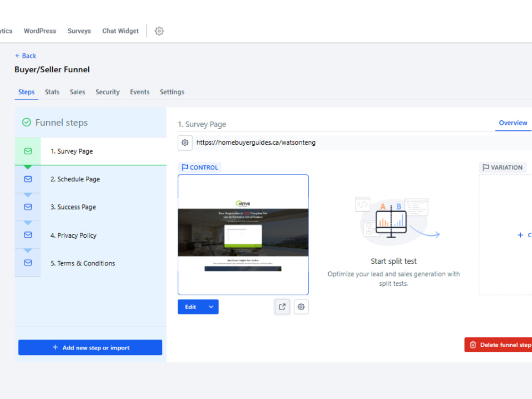Open control page in new tab icon
Screen dimensions: 532x399
pos(282,307)
